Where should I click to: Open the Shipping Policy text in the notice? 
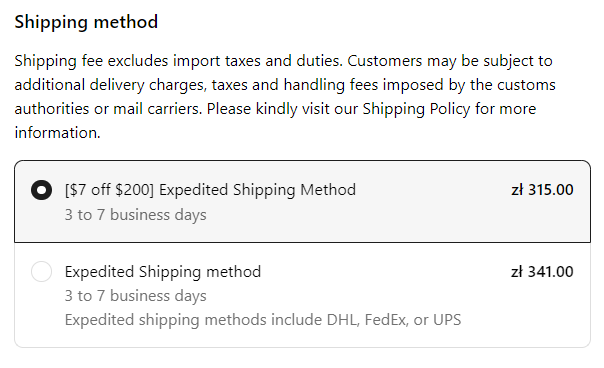(x=416, y=109)
